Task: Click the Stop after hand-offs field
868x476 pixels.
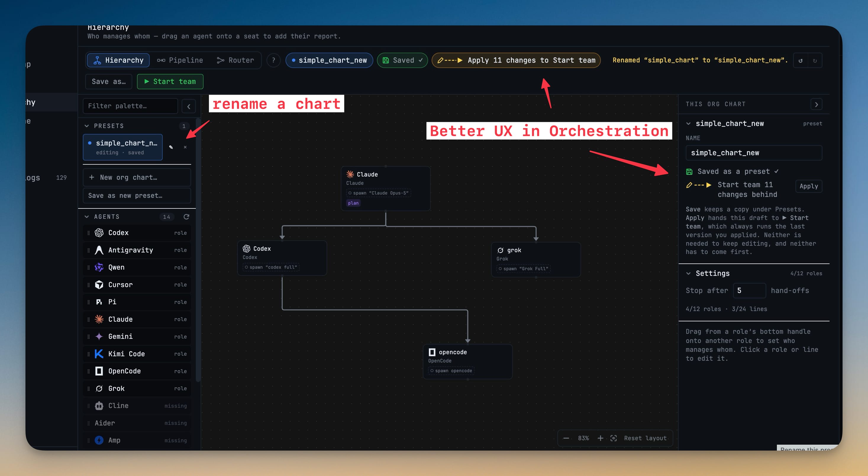Action: click(749, 291)
